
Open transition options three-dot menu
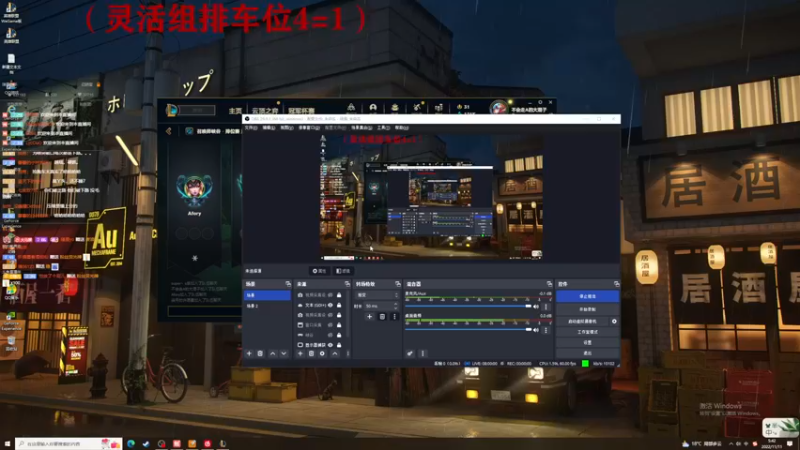point(394,316)
